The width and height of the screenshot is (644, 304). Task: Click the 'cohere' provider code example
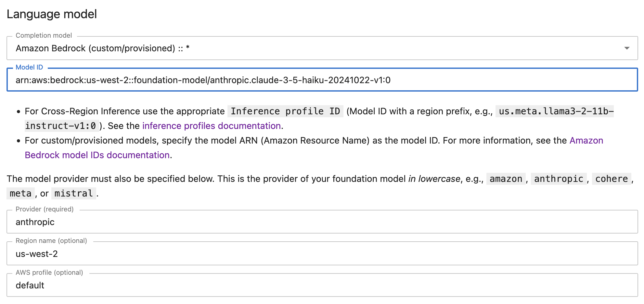(x=612, y=179)
